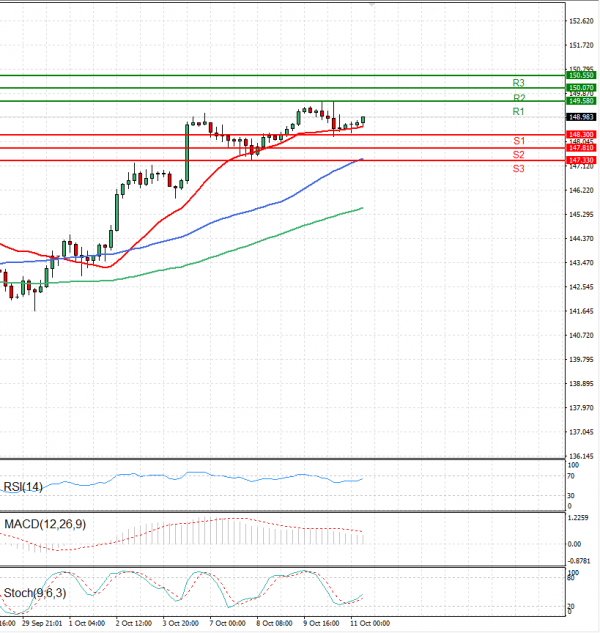Click the 141.645 price axis value
Screen dimensions: 600x633
click(x=581, y=311)
